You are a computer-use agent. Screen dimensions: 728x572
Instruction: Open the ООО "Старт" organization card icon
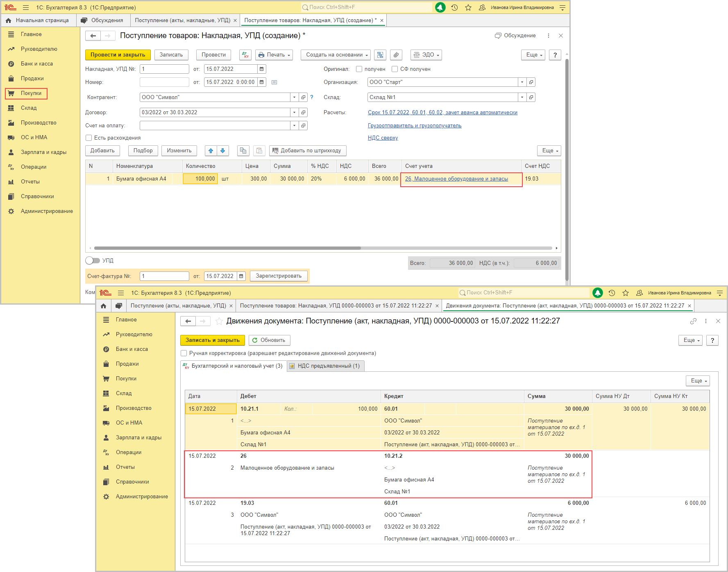531,82
